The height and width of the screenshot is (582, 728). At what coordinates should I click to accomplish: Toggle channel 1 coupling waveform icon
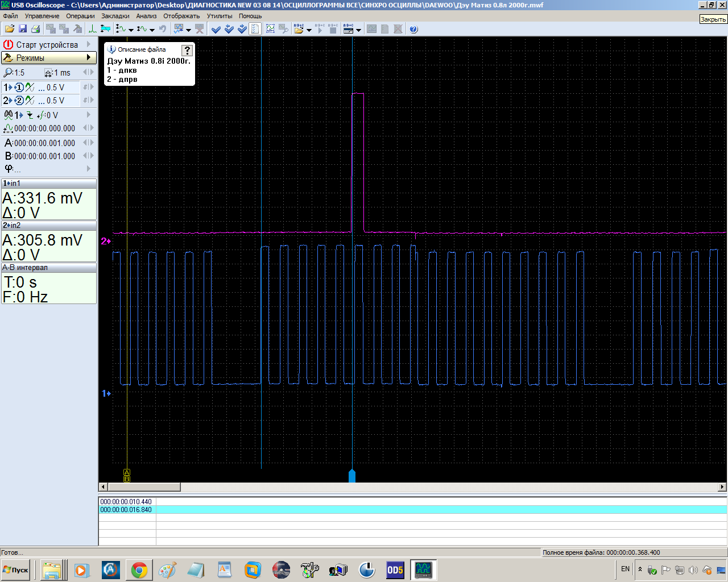tap(30, 88)
